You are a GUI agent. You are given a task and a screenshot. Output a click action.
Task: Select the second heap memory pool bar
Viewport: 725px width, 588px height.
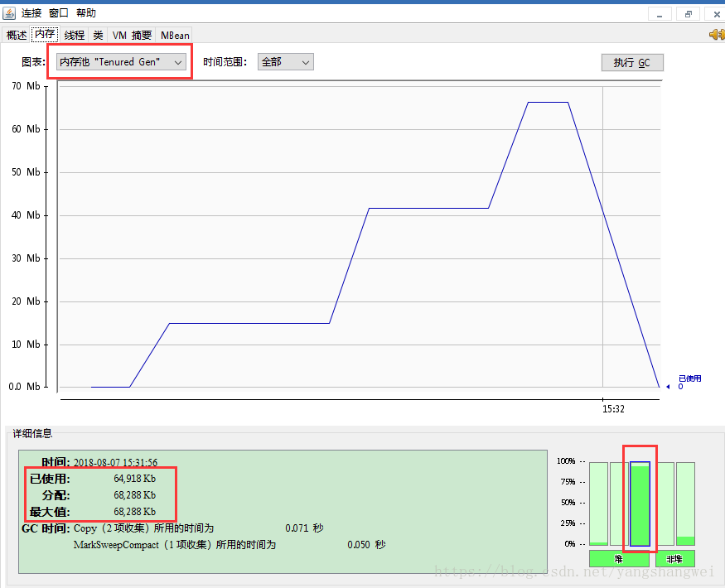pos(618,504)
